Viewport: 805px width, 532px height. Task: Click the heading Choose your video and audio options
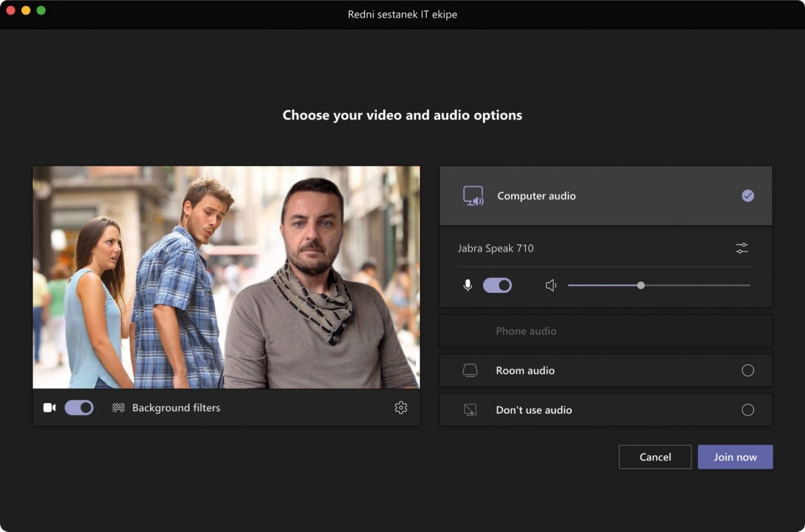[402, 115]
